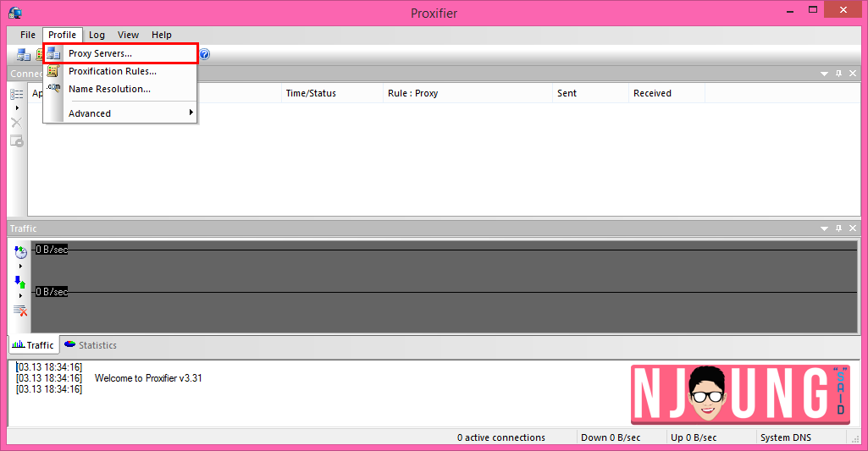
Task: Click the gray X close-connection icon
Action: [17, 123]
